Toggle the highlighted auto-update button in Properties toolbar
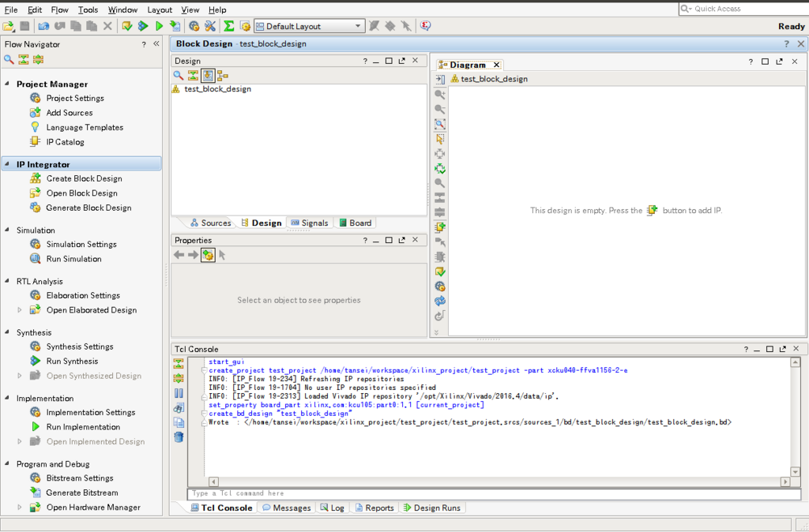The width and height of the screenshot is (809, 532). (208, 255)
